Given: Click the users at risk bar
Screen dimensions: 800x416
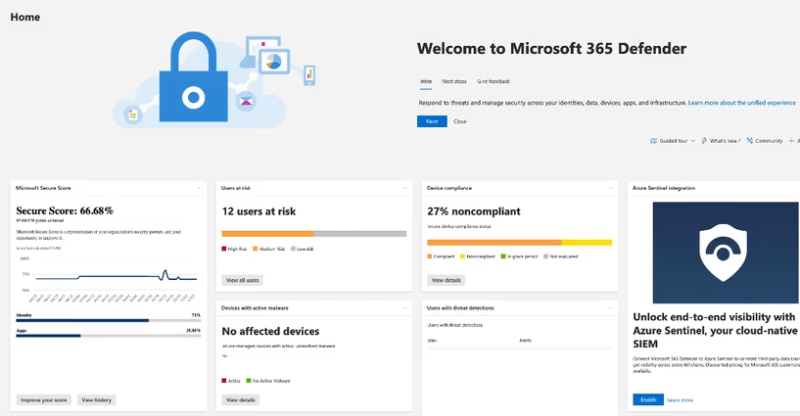Looking at the screenshot, I should pyautogui.click(x=314, y=234).
